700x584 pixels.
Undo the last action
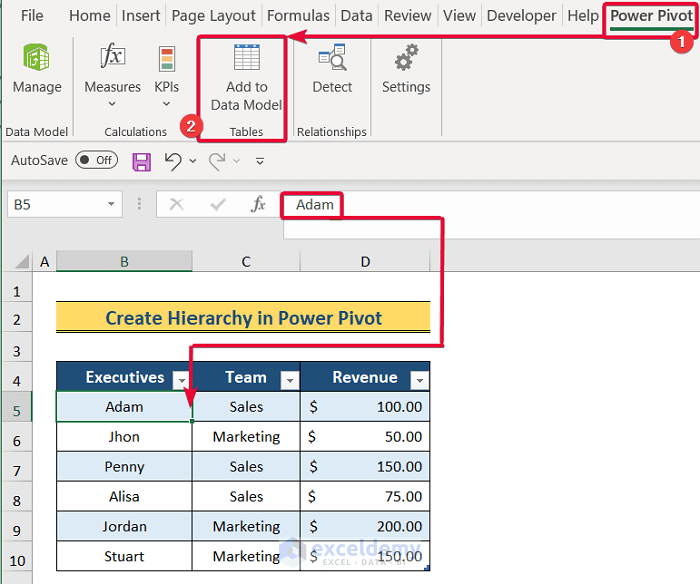coord(173,161)
